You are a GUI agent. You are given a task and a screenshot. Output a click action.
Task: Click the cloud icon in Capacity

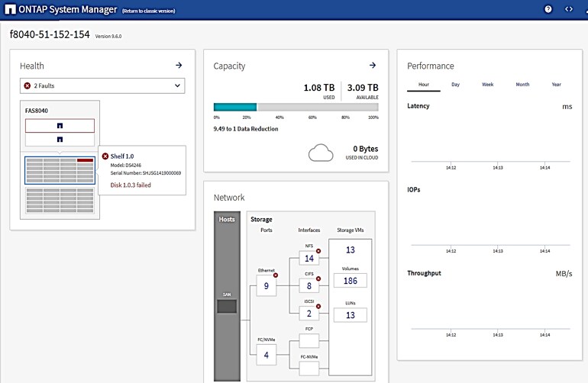click(321, 153)
